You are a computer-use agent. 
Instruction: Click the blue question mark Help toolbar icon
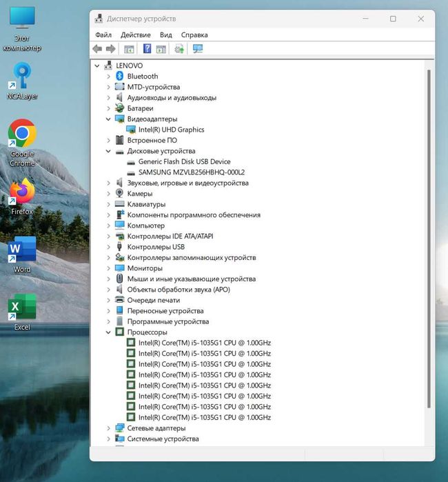(147, 48)
